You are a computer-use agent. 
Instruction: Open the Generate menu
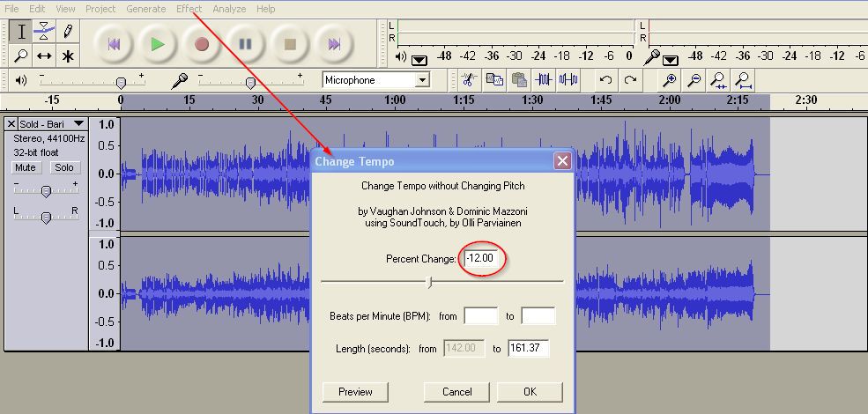point(145,9)
